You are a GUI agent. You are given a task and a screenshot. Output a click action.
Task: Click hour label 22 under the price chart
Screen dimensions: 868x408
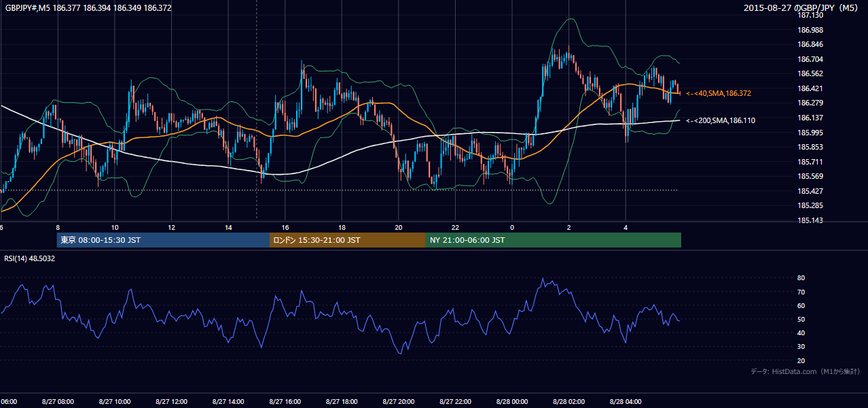tap(456, 227)
